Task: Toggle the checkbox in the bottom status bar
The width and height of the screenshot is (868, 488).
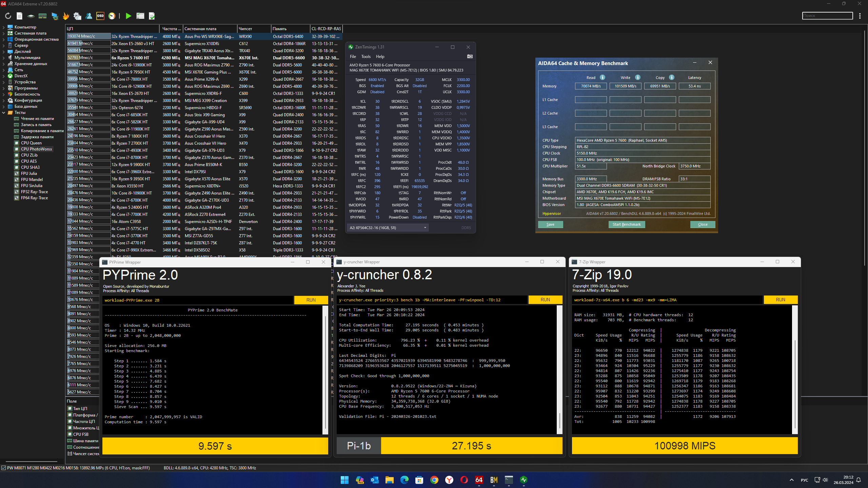Action: (4, 468)
